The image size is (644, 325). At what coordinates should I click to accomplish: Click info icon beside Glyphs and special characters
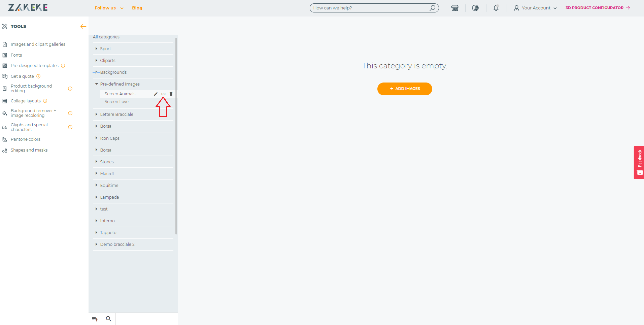(70, 127)
